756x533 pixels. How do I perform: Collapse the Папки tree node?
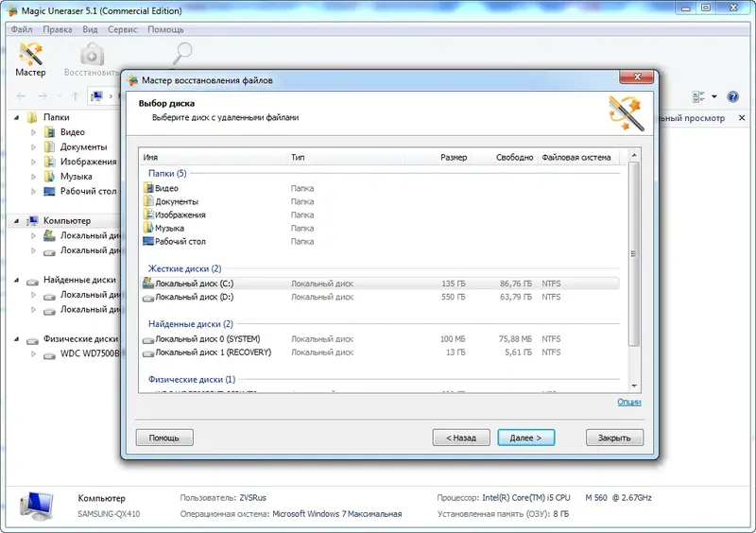click(x=16, y=118)
